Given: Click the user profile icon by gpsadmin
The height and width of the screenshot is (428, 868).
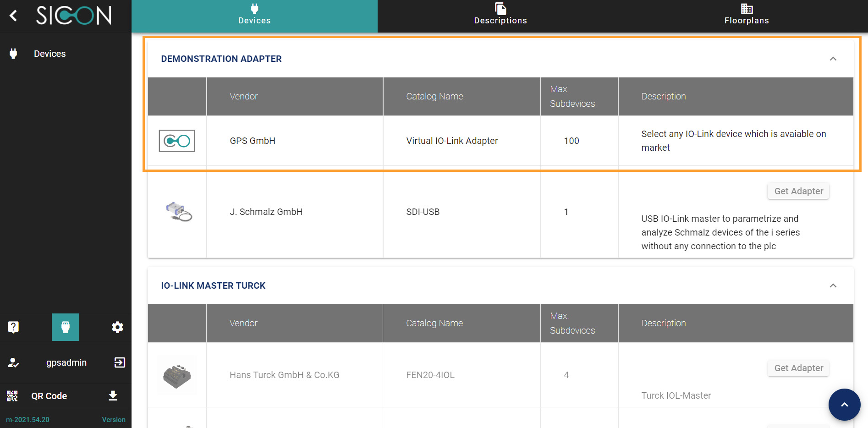Looking at the screenshot, I should point(13,362).
